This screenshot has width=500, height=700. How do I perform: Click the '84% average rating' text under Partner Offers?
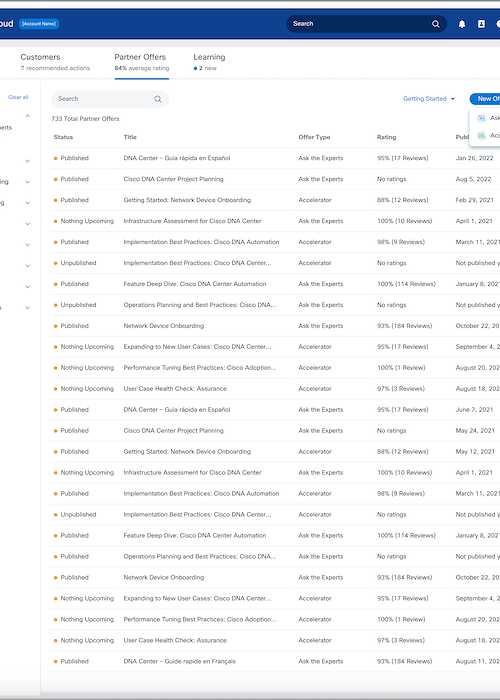(142, 68)
